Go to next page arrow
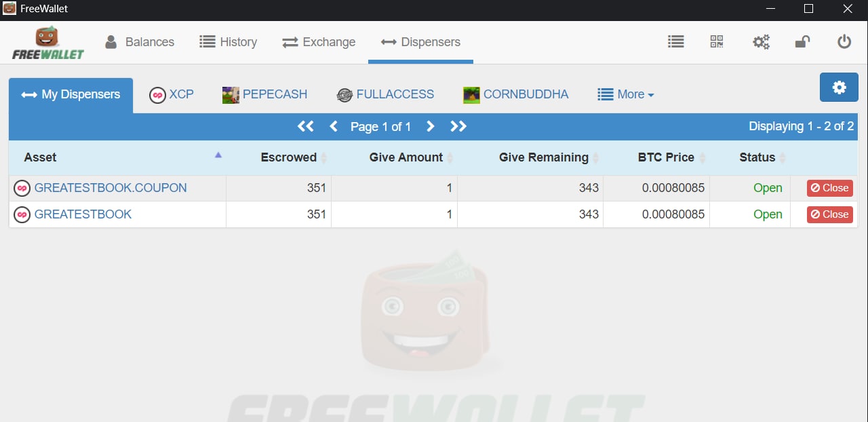The width and height of the screenshot is (868, 422). (430, 126)
